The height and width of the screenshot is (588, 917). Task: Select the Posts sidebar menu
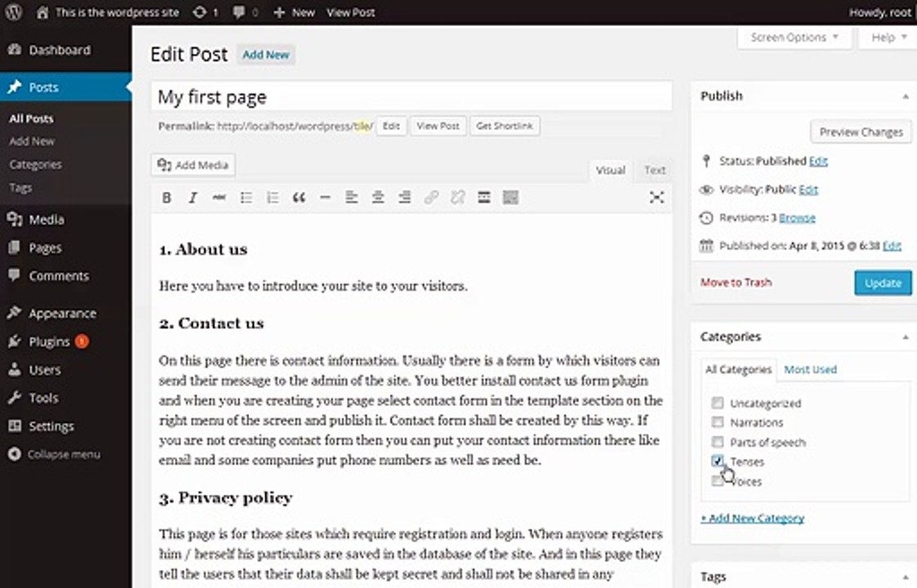tap(65, 87)
